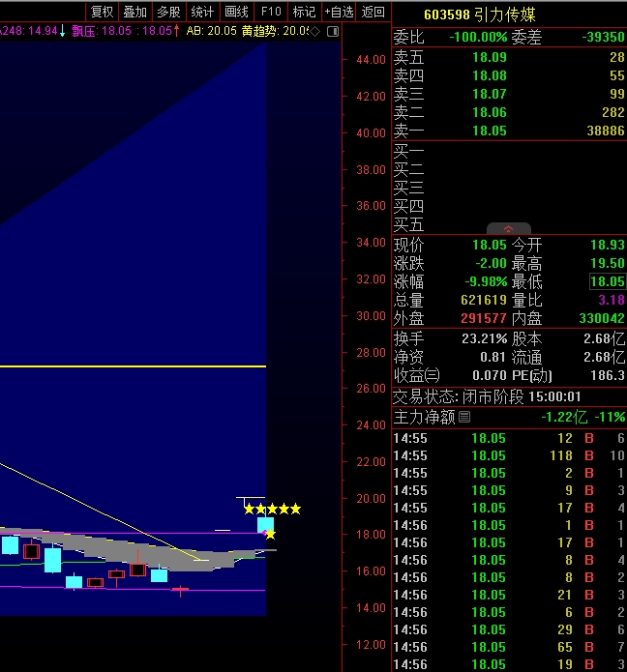Viewport: 627px width, 672px height.
Task: Select the 14:55 trade with volume 118
Action: click(509, 455)
